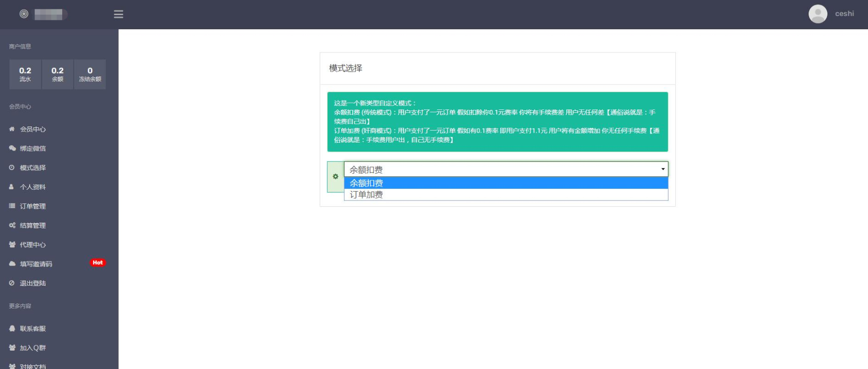The height and width of the screenshot is (369, 868).
Task: Click the home icon beside 会员中心
Action: [x=12, y=129]
